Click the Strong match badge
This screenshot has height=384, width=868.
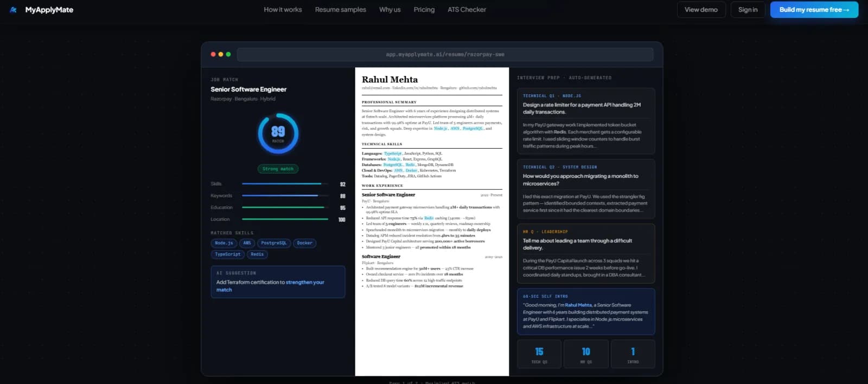click(278, 169)
